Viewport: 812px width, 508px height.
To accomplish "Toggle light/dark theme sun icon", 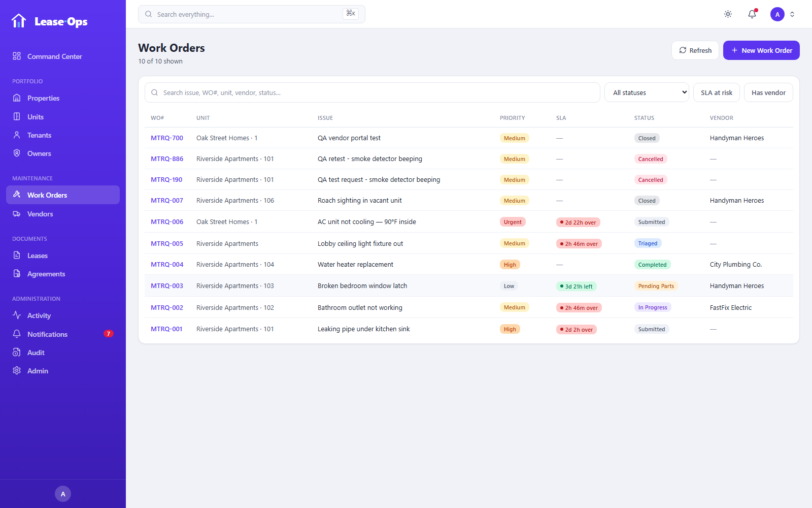I will 728,14.
